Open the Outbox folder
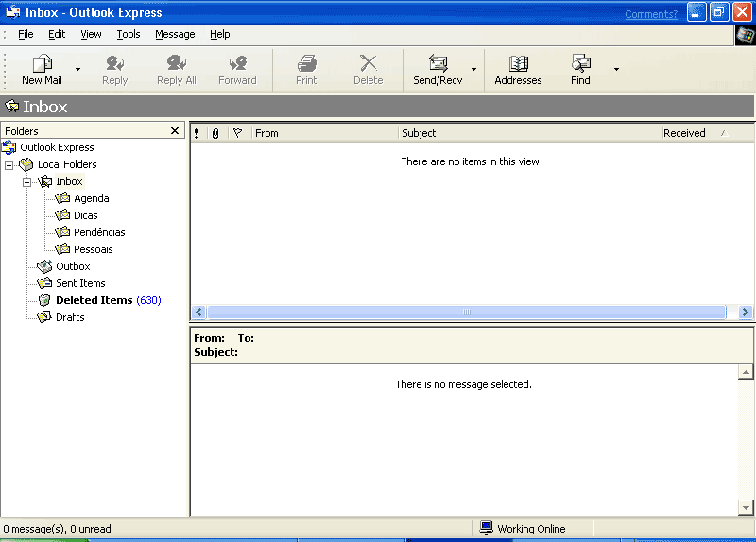 [73, 266]
